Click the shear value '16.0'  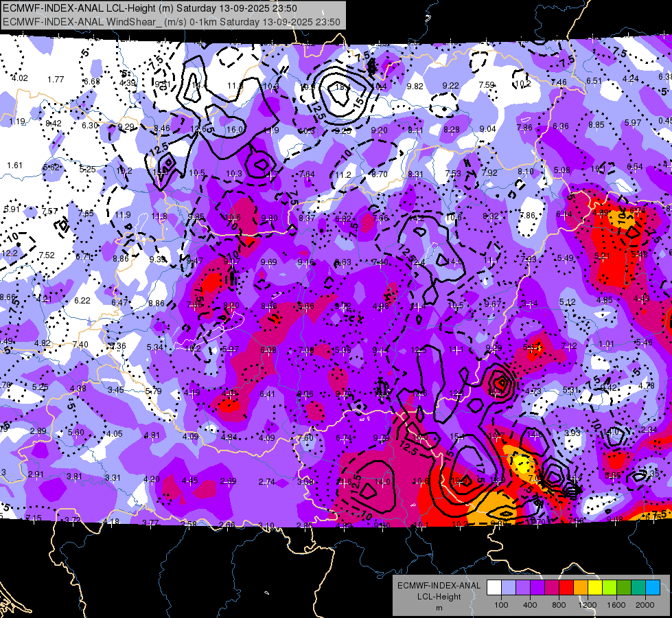coord(235,130)
